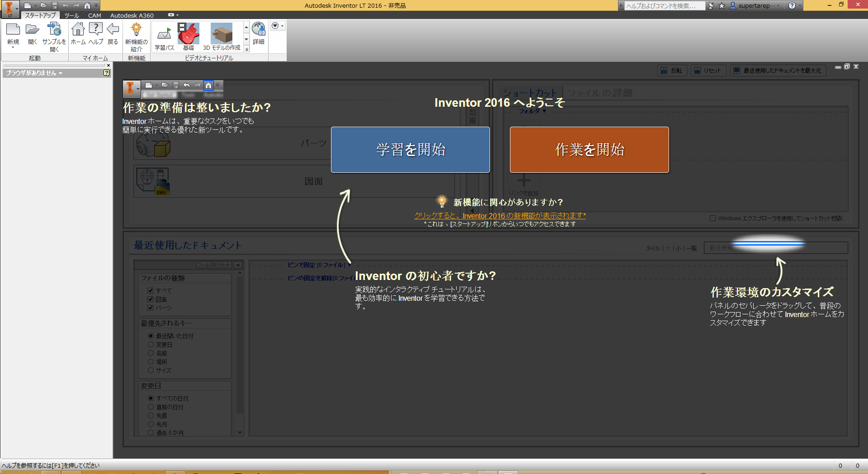Click the リンクを追加 plus icon
Viewport: 868px width, 474px height.
[524, 180]
